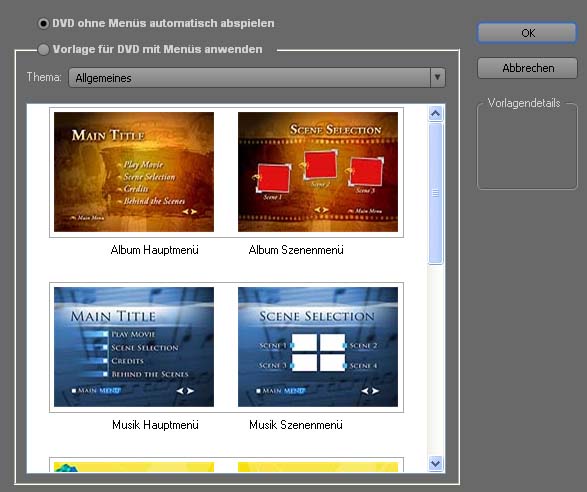Choose the Album Hauptmenü template thumbnail
587x492 pixels.
(134, 172)
